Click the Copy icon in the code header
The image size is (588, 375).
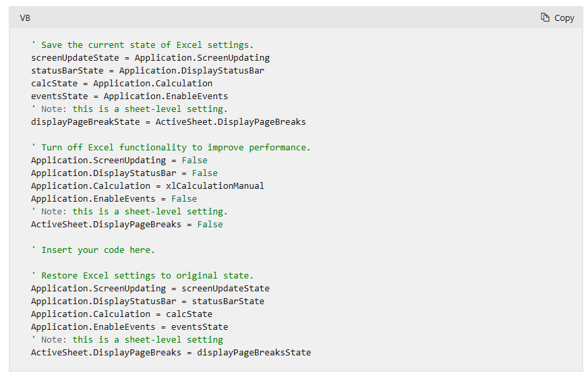(545, 18)
